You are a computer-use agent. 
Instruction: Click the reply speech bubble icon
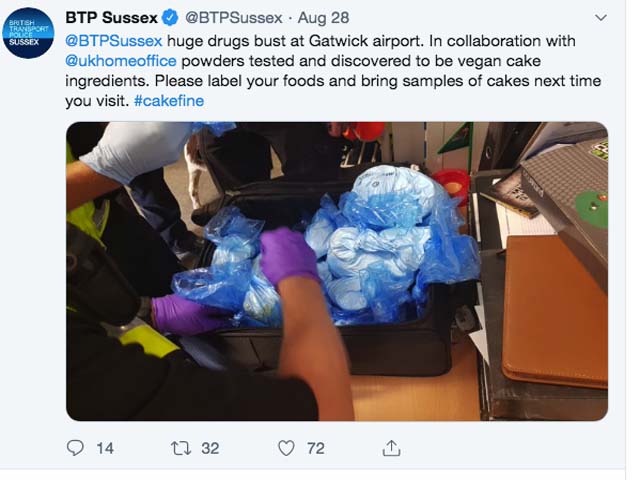pyautogui.click(x=75, y=448)
